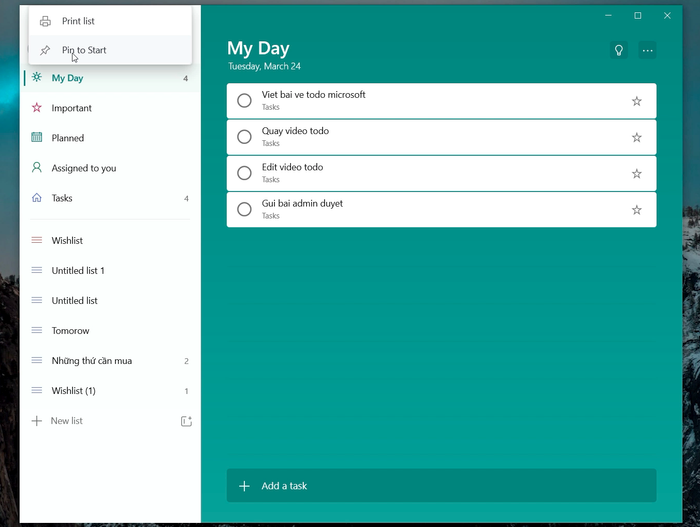Mark Gui bai admin duyet as important
Viewport: 700px width, 527px height.
click(637, 209)
